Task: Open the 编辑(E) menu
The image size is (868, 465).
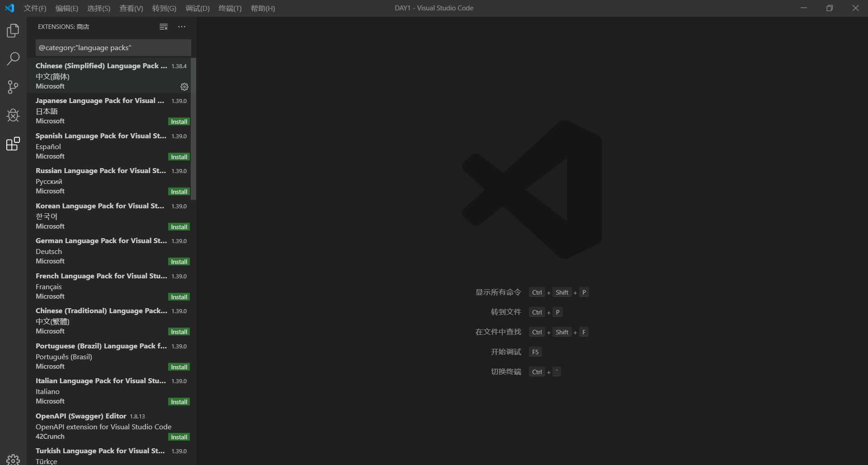Action: tap(67, 8)
